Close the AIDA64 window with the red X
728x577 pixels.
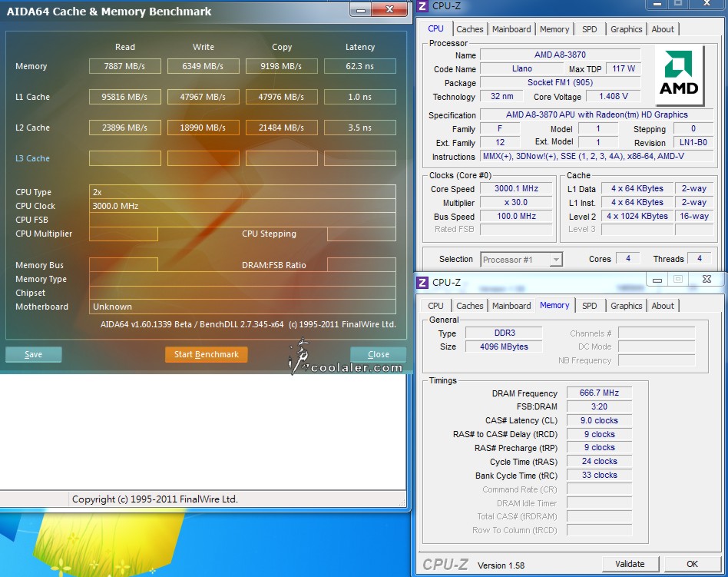point(390,10)
